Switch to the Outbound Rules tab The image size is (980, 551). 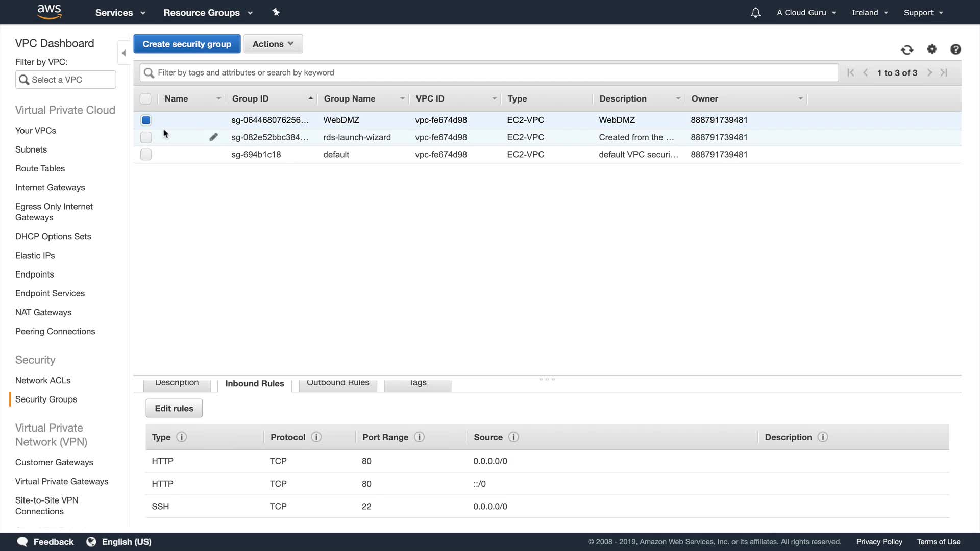[x=337, y=383]
